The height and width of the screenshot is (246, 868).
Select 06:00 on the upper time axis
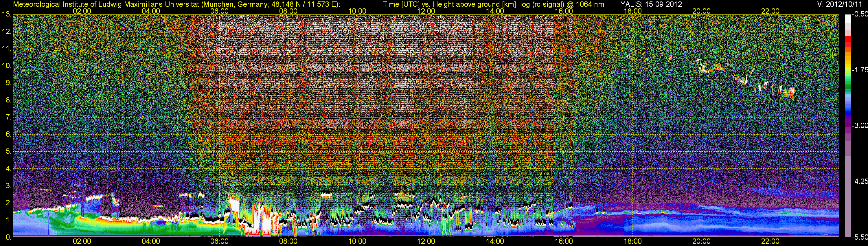pos(219,11)
